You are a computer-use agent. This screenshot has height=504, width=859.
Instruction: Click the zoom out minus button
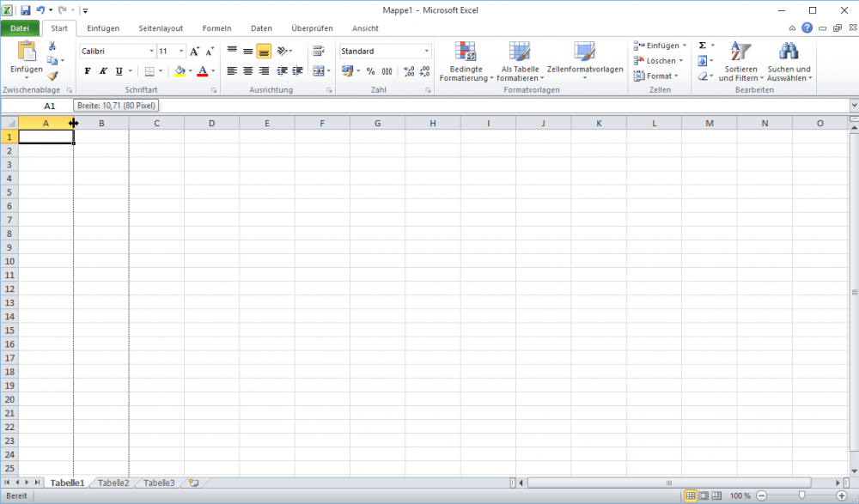(761, 495)
